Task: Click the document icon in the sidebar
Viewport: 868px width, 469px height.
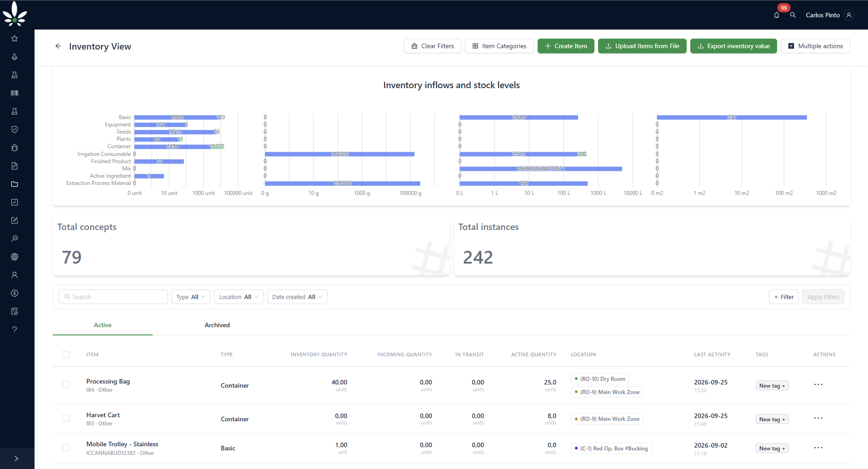Action: click(15, 166)
